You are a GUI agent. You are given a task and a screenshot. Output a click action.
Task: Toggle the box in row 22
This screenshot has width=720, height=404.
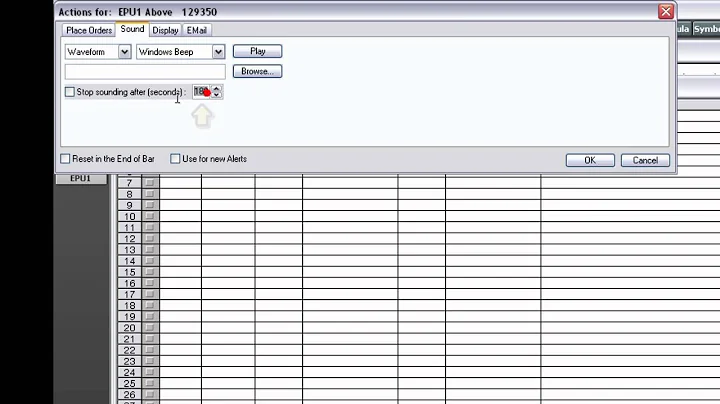150,350
